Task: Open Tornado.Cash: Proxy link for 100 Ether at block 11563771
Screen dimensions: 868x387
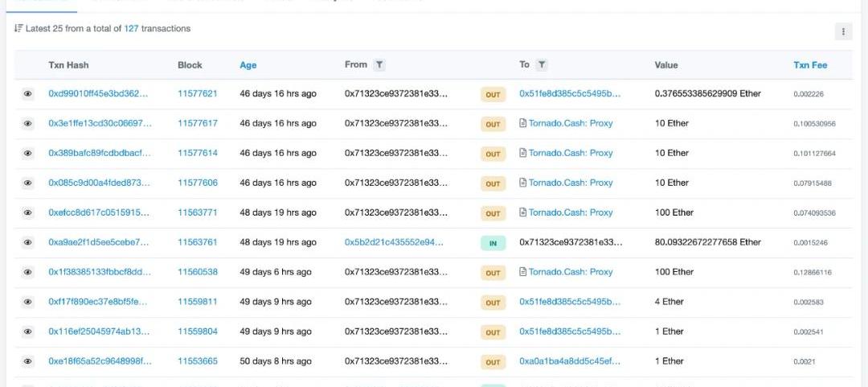Action: coord(570,212)
